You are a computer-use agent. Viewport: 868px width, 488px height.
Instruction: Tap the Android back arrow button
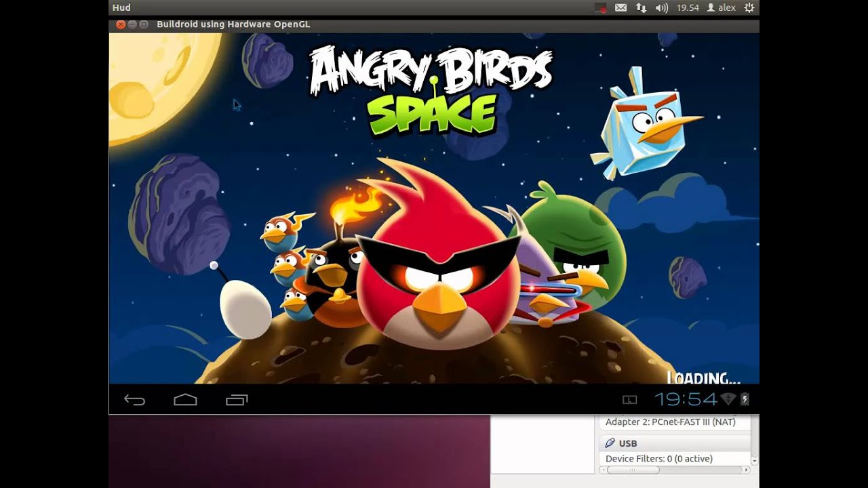[134, 400]
